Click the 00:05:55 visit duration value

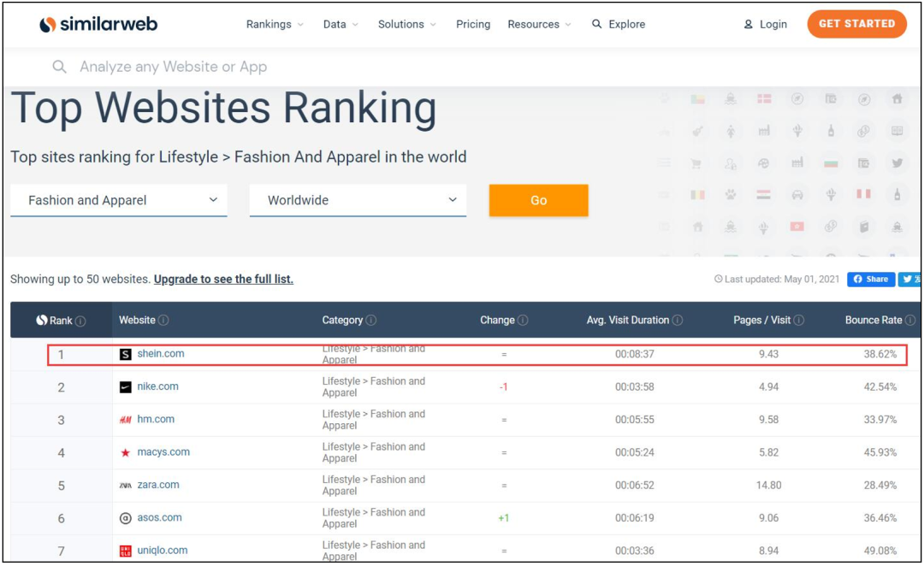pyautogui.click(x=635, y=420)
